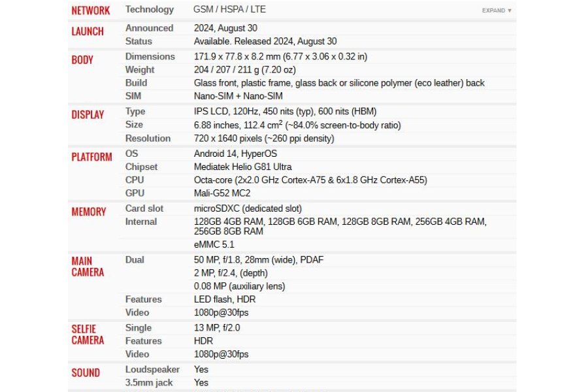This screenshot has width=588, height=392.
Task: Open the PLATFORM section heading
Action: coord(91,157)
